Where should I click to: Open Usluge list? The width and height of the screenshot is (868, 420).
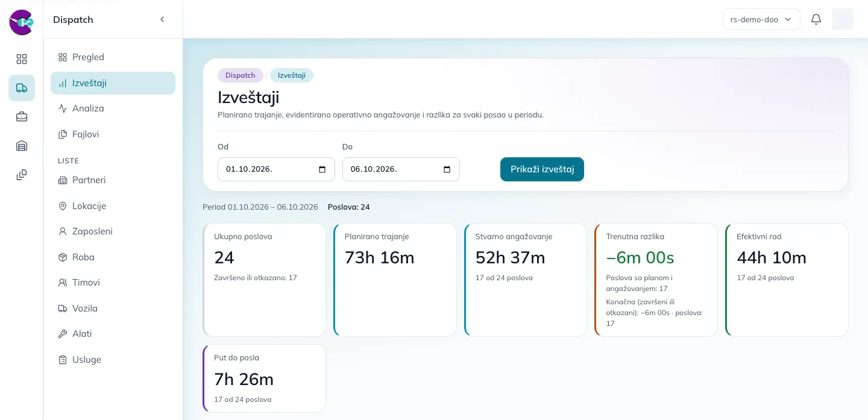click(113, 360)
